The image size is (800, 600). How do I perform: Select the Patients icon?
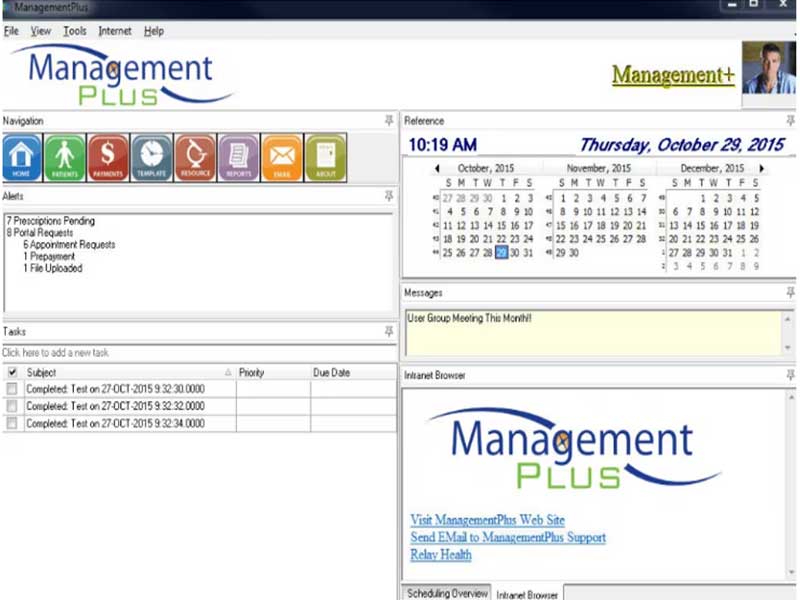64,156
